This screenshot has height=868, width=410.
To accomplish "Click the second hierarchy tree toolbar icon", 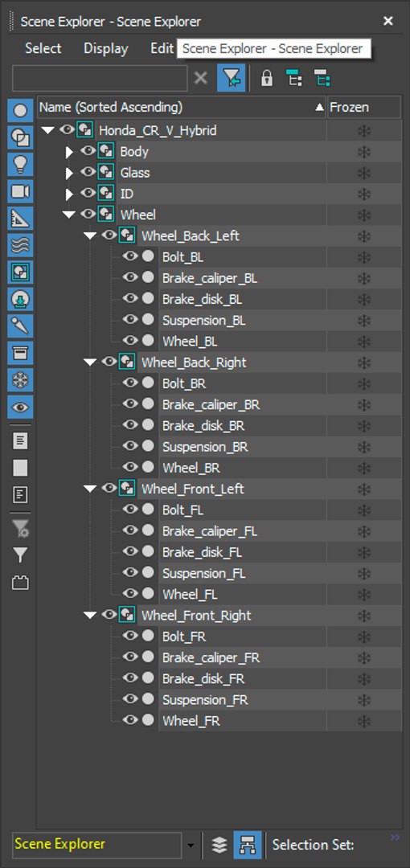I will [322, 79].
